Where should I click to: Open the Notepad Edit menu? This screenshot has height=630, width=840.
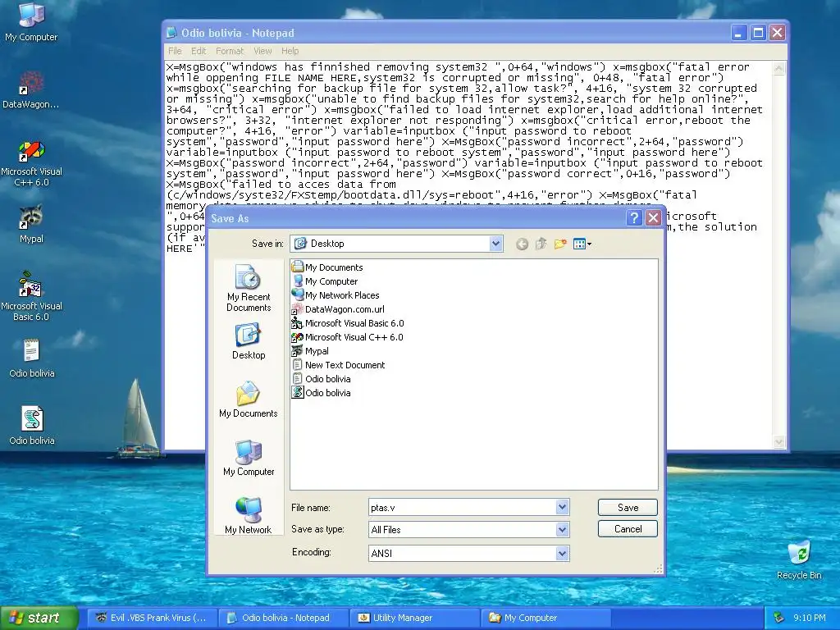coord(199,51)
